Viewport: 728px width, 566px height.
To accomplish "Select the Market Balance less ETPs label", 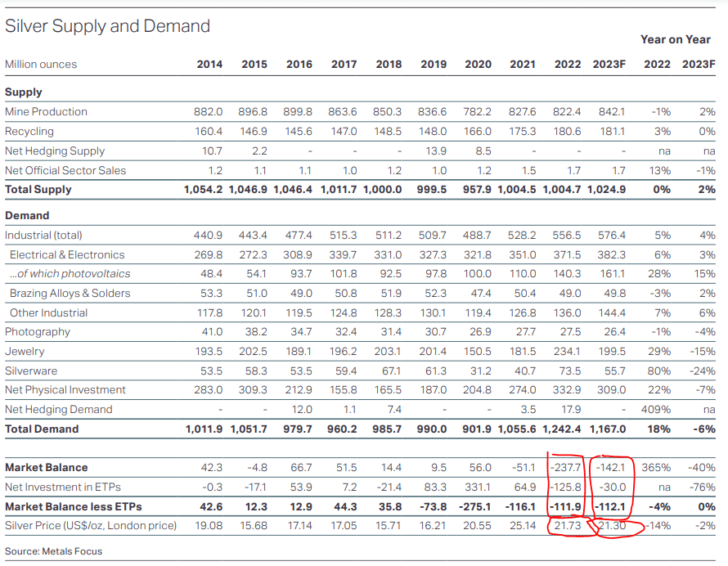I will click(x=74, y=506).
